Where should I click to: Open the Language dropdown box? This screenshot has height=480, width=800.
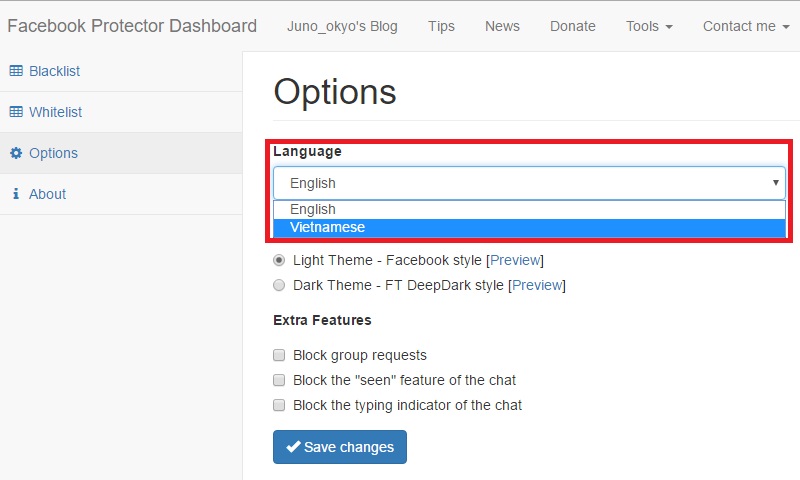(x=529, y=183)
